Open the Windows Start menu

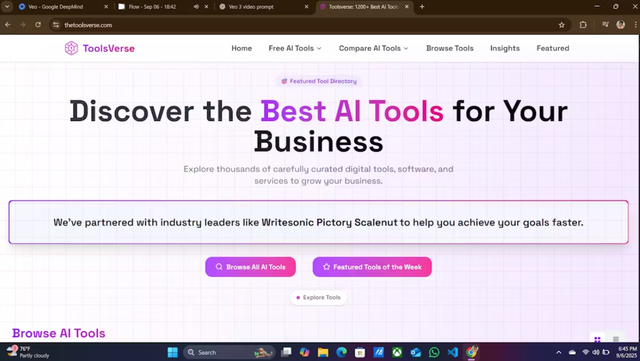coord(173,352)
